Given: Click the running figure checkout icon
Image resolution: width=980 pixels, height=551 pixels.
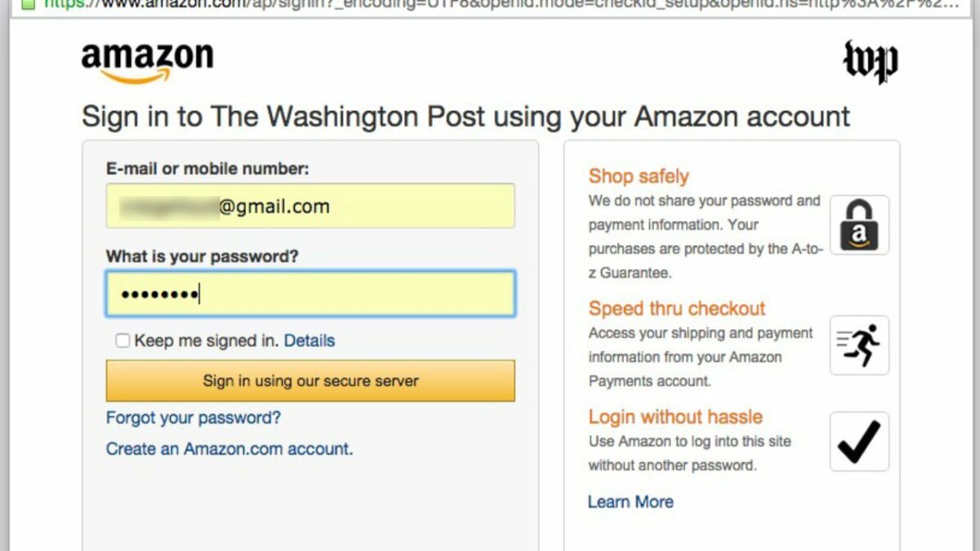Looking at the screenshot, I should (x=859, y=345).
